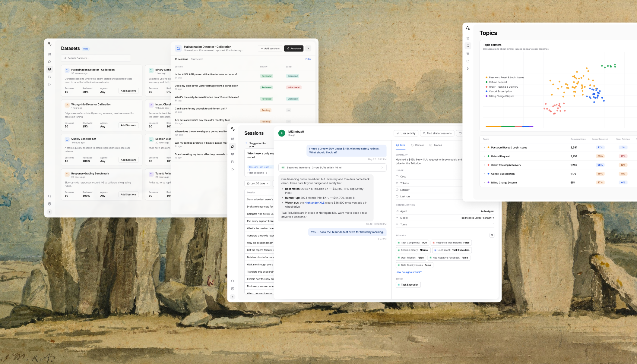Viewport: 637px width, 364px height.
Task: Add Sessions to Response Grading Benchmark card
Action: coord(128,195)
